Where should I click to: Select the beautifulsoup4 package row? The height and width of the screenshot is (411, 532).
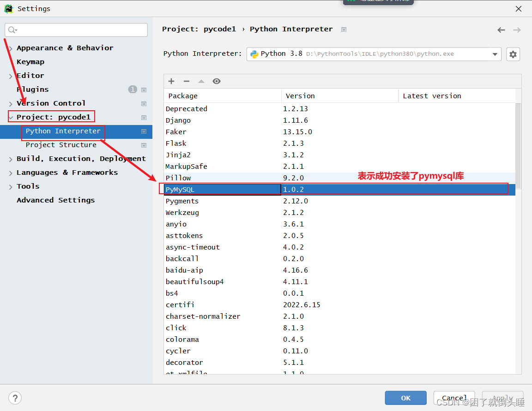tap(339, 281)
